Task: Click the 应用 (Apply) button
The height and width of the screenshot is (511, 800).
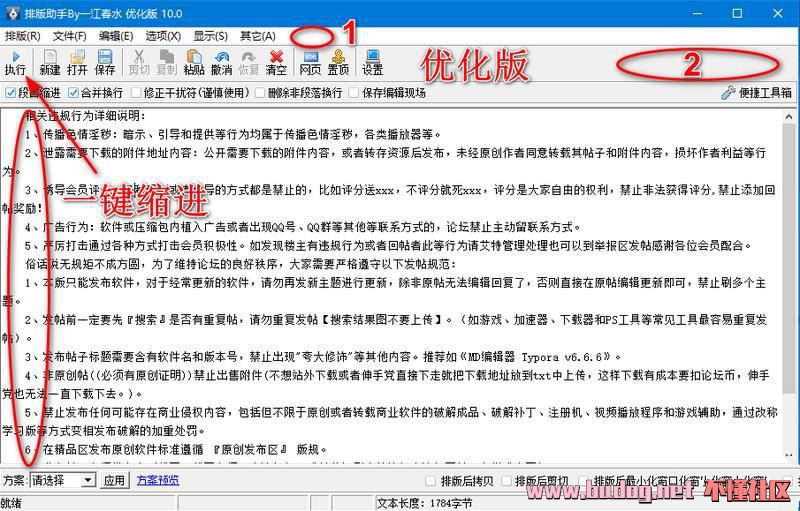Action: tap(114, 480)
